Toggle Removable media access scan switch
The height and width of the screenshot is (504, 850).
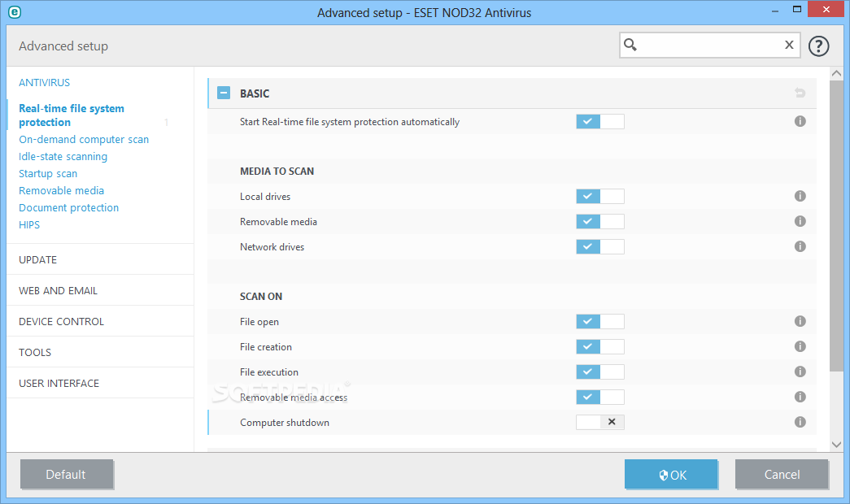pos(600,397)
